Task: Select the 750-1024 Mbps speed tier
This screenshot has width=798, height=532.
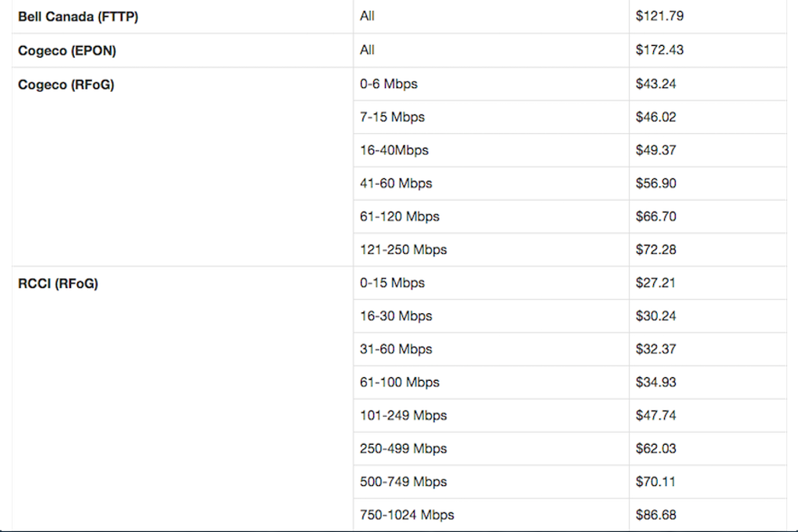Action: tap(407, 515)
